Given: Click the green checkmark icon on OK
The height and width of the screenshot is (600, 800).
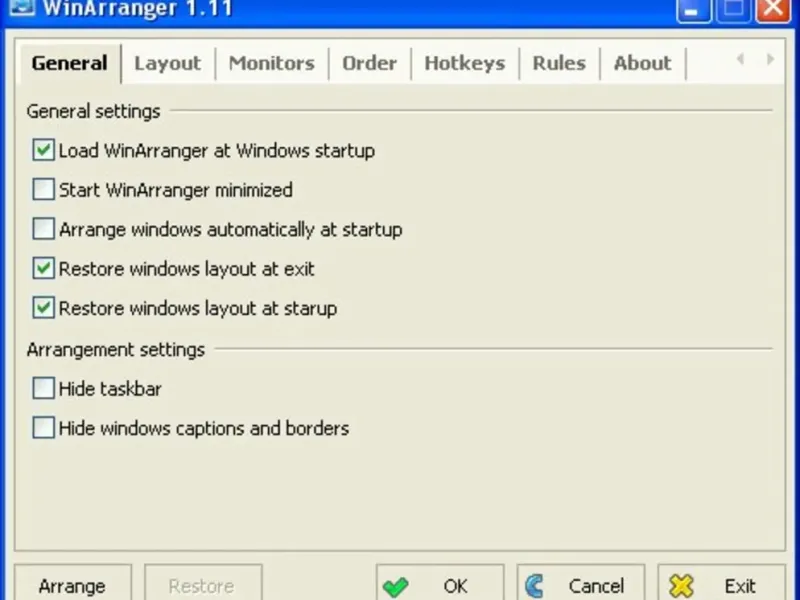Looking at the screenshot, I should pos(395,587).
